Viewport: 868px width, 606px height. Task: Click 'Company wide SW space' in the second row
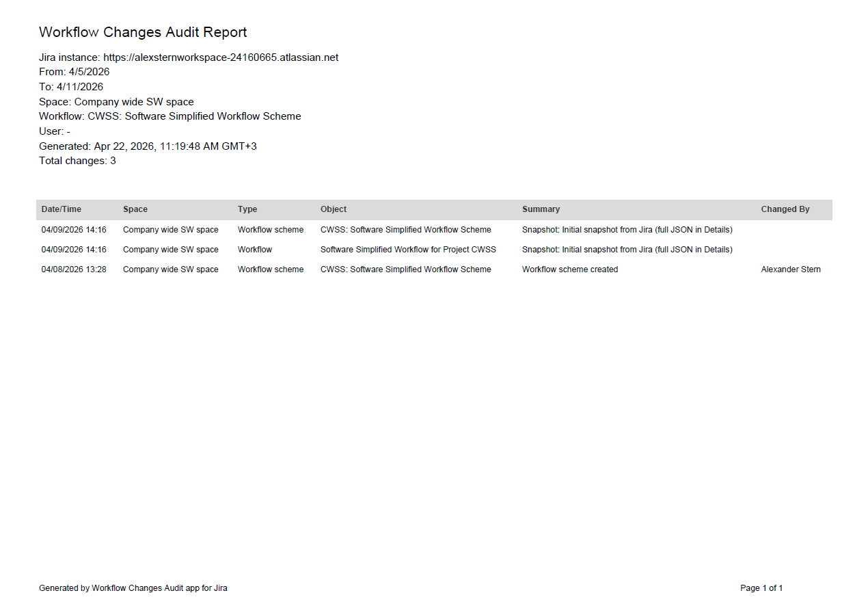click(x=170, y=250)
